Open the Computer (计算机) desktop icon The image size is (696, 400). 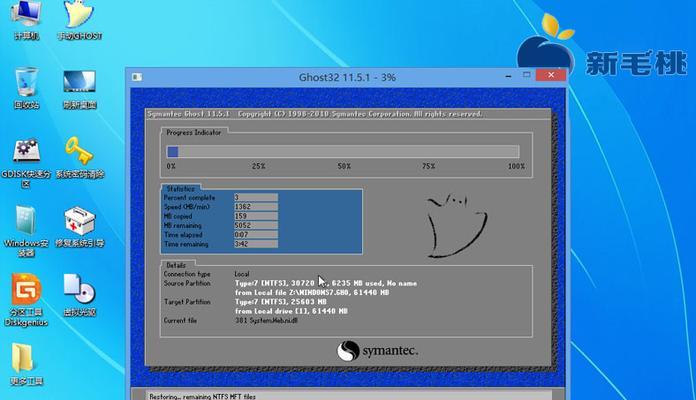pyautogui.click(x=26, y=20)
